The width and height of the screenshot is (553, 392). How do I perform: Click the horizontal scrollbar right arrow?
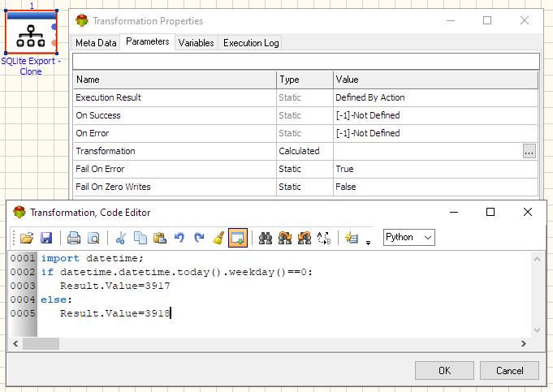click(524, 343)
